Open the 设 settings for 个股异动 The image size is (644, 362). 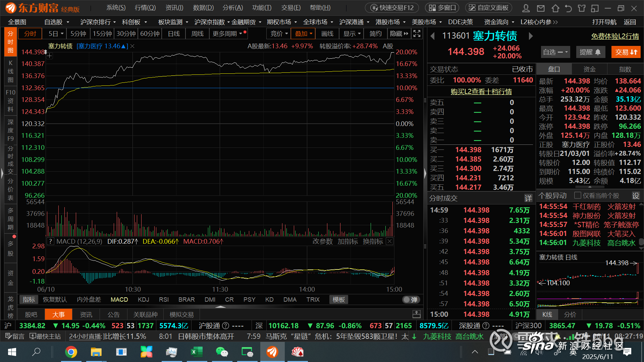point(636,196)
